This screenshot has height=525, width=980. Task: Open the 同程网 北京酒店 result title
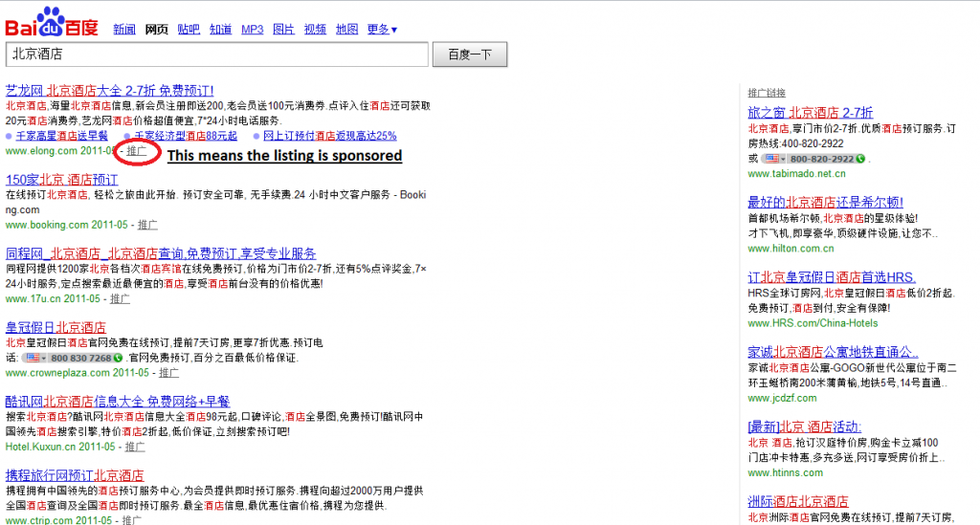161,253
